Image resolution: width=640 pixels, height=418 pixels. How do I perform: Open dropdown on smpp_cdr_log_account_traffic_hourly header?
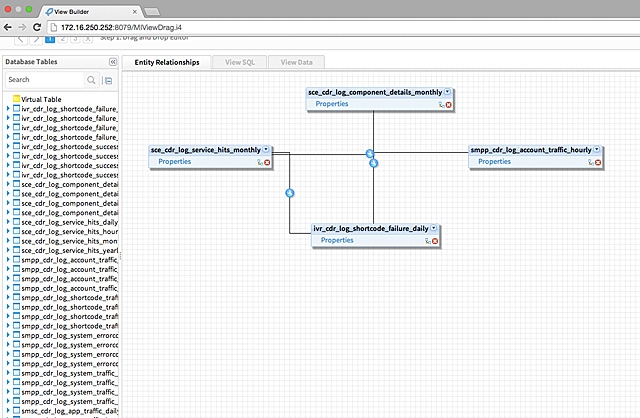597,150
